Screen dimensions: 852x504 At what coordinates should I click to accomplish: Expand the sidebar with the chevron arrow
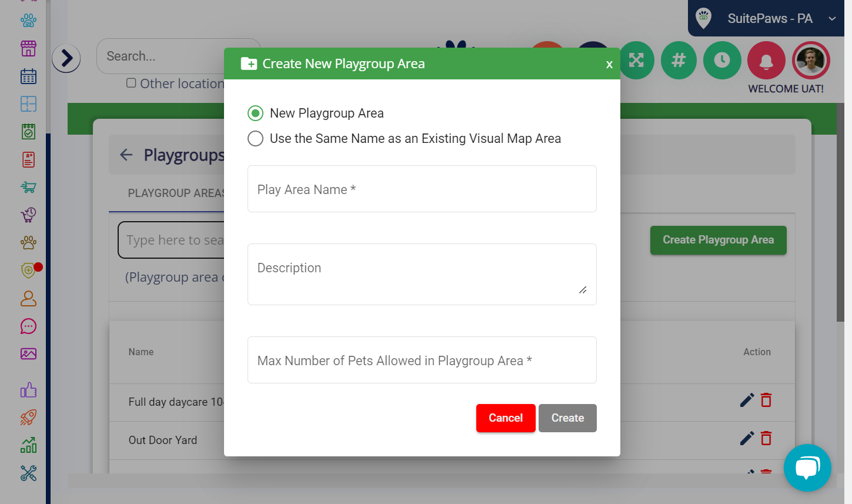coord(66,58)
